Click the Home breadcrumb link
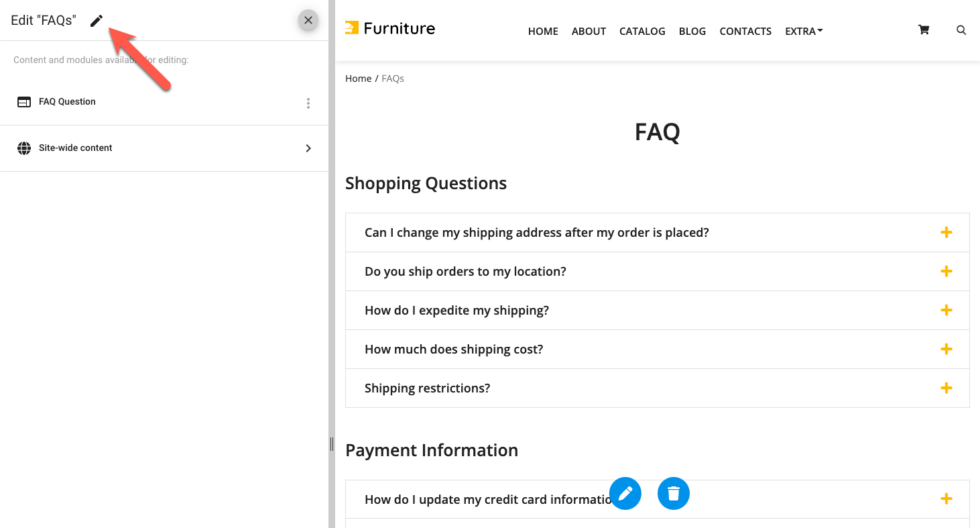Image resolution: width=980 pixels, height=528 pixels. pos(358,78)
